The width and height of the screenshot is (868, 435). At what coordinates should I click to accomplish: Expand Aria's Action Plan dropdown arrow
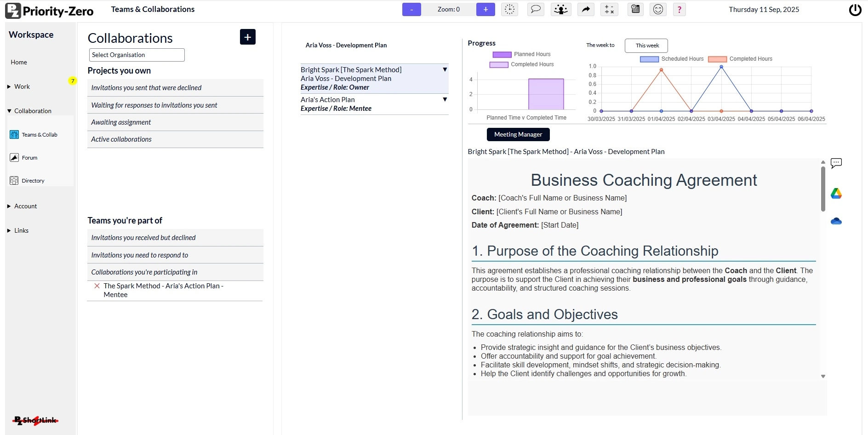tap(445, 99)
